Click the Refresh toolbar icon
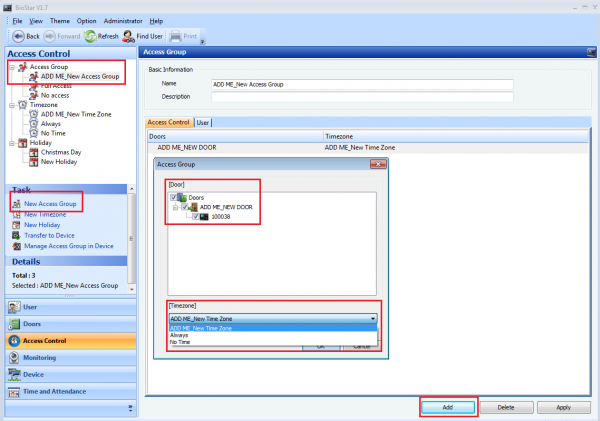 pyautogui.click(x=90, y=36)
